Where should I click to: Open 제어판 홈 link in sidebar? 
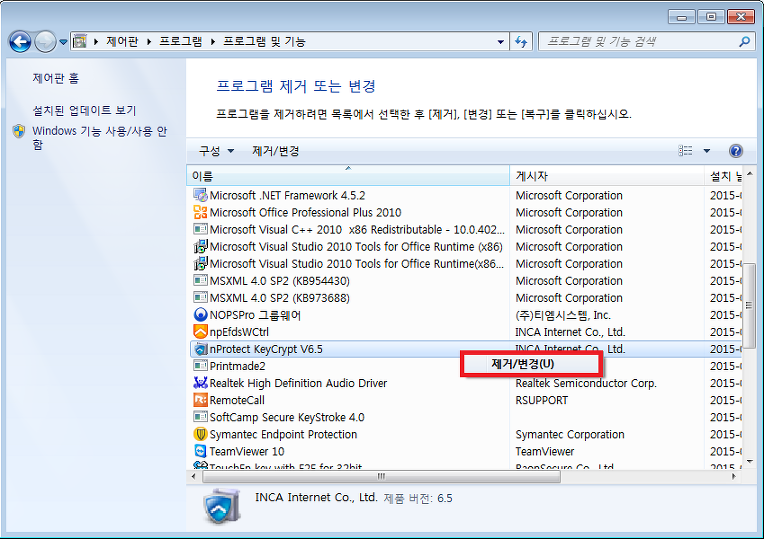tap(56, 78)
